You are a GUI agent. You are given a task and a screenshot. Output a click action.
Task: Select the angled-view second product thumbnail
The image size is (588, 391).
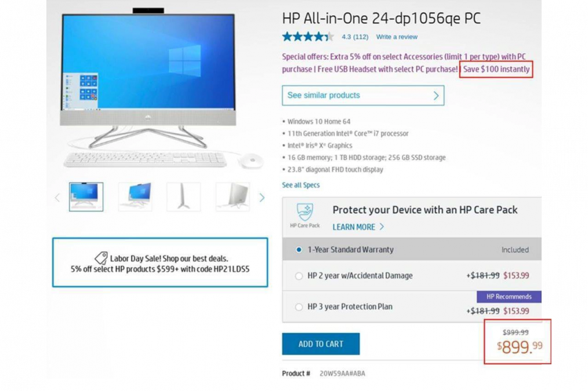click(135, 197)
